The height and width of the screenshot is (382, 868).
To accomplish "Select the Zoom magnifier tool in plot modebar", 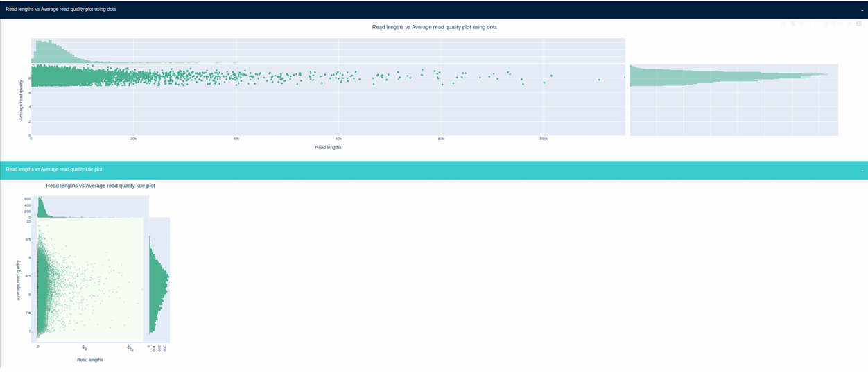I will (x=792, y=24).
